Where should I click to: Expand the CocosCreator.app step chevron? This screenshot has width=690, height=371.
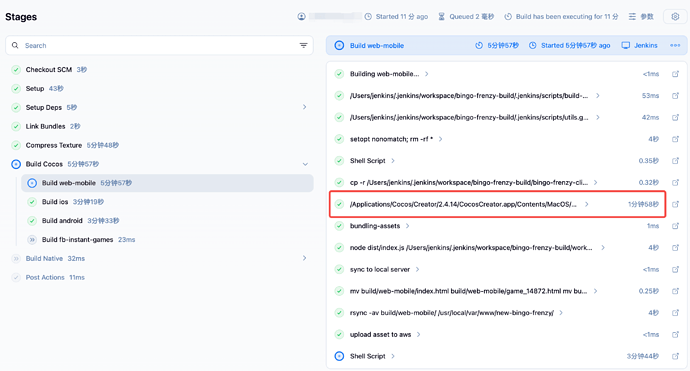point(586,204)
